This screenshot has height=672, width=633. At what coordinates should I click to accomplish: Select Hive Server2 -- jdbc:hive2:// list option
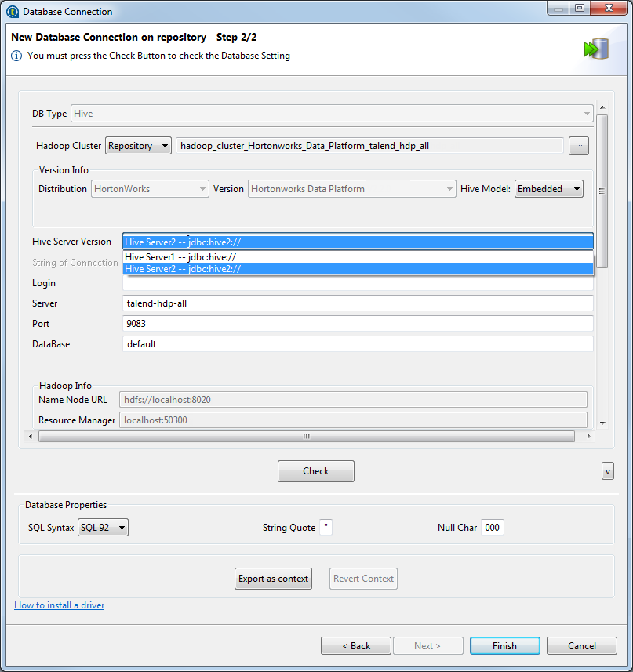[358, 269]
